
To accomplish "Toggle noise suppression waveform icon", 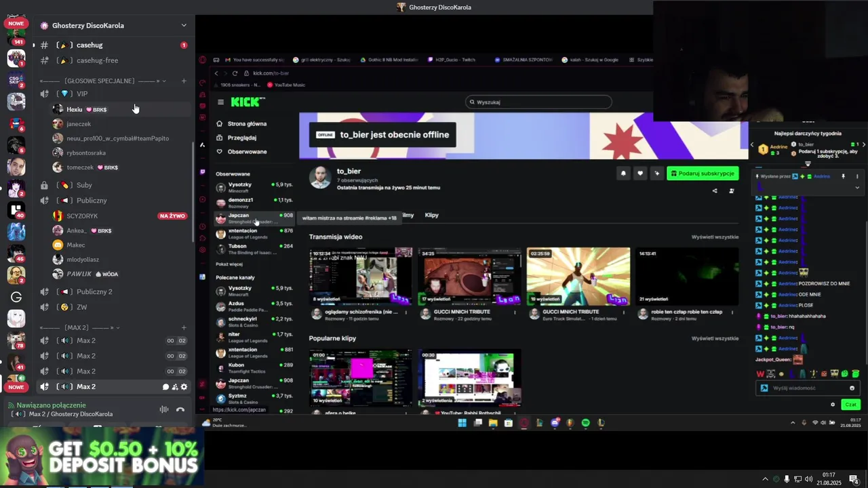I will coord(163,409).
